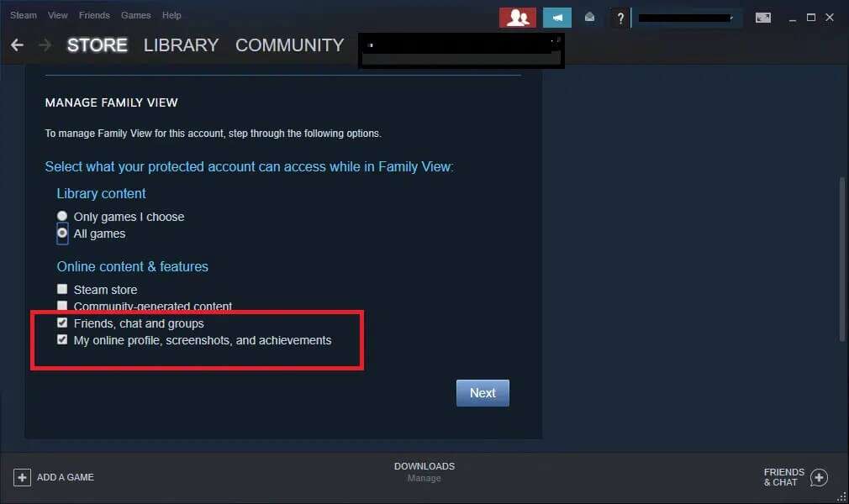Select the All games radio button
The width and height of the screenshot is (849, 504).
62,233
